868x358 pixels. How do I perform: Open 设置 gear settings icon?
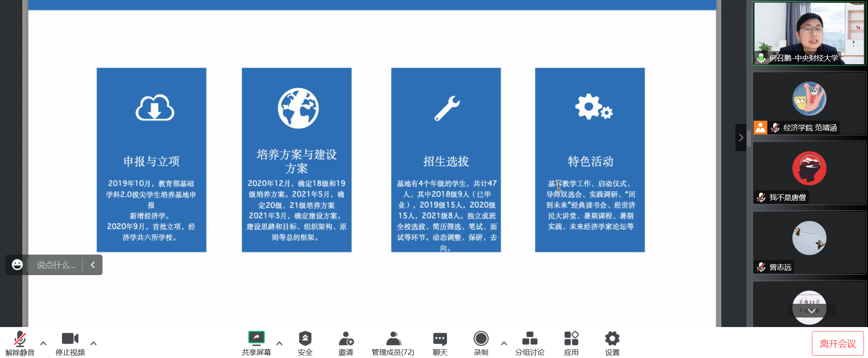[x=612, y=339]
